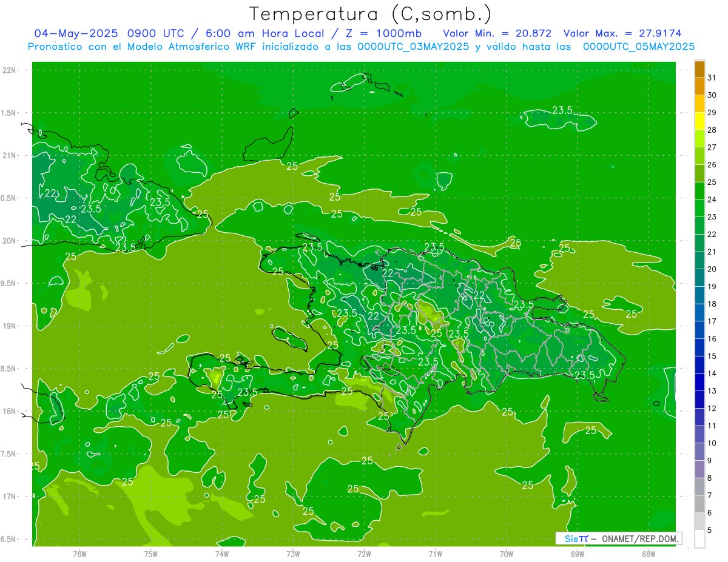
Task: Pick the yellow colorbar swatch between 28 and 29
Action: (x=699, y=121)
